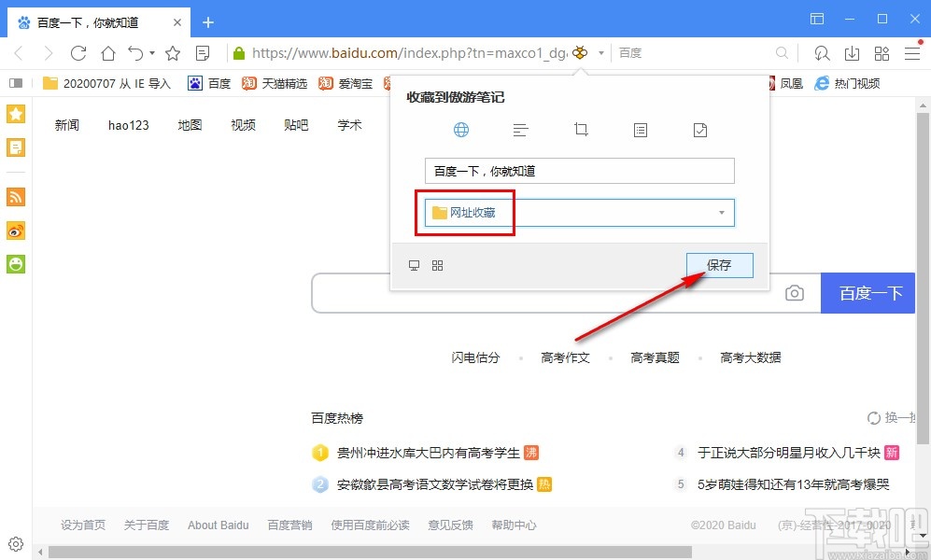Select the full-page list mode in popup
This screenshot has width=931, height=560.
point(641,130)
